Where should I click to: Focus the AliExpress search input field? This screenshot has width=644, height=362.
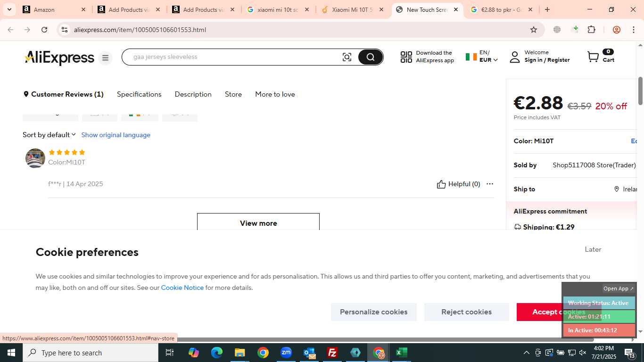point(235,57)
